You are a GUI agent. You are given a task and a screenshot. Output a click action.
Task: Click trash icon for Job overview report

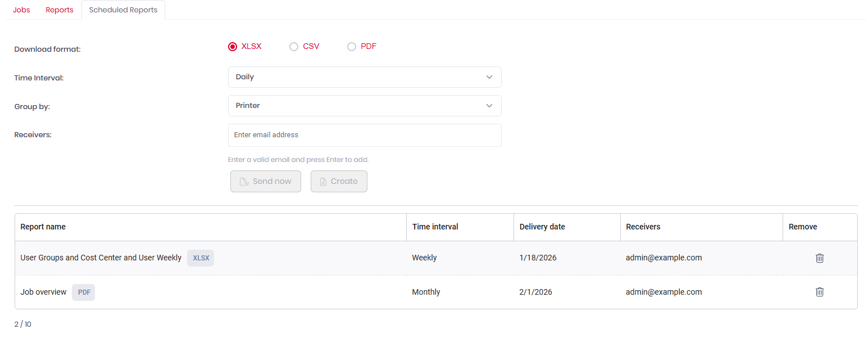click(819, 292)
